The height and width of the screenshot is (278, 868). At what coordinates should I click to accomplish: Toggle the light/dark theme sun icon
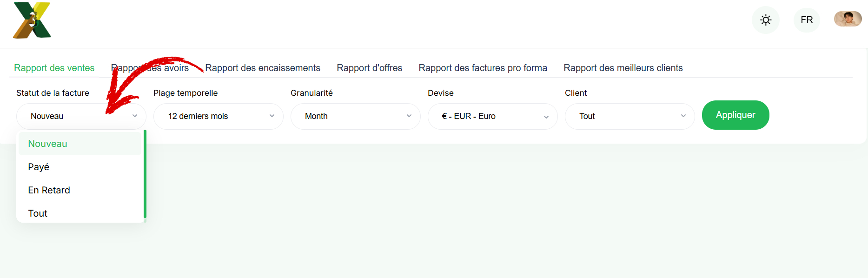(x=766, y=20)
